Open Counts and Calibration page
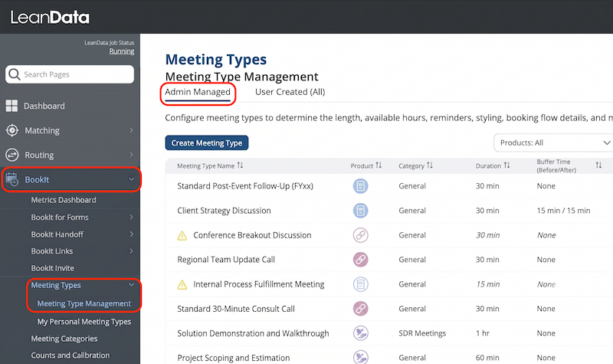Viewport: 613px width, 364px height. click(x=70, y=356)
